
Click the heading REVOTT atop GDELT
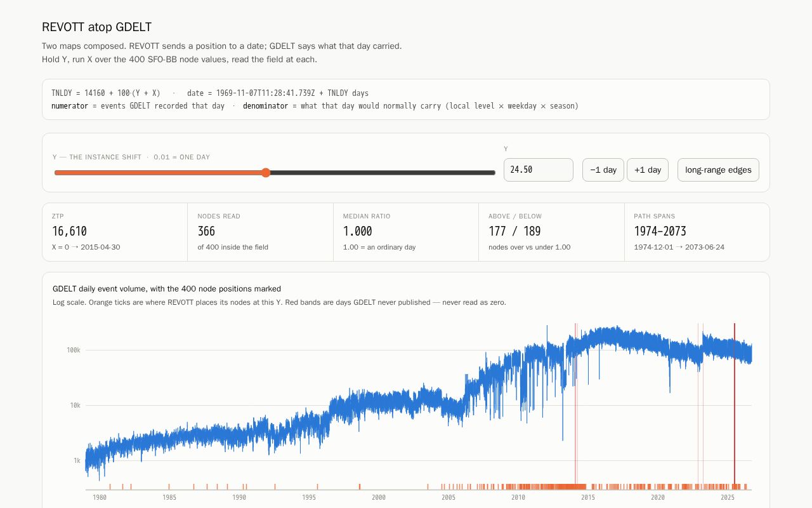click(x=96, y=27)
